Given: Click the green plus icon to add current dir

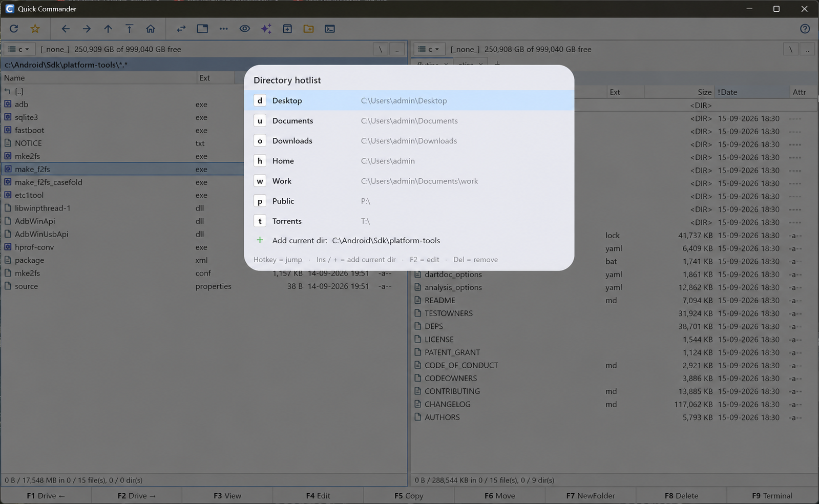Looking at the screenshot, I should tap(260, 240).
